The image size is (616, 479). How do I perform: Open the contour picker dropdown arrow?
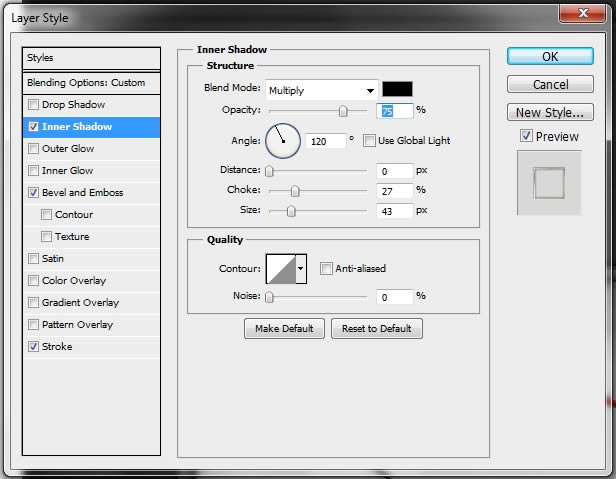click(301, 269)
